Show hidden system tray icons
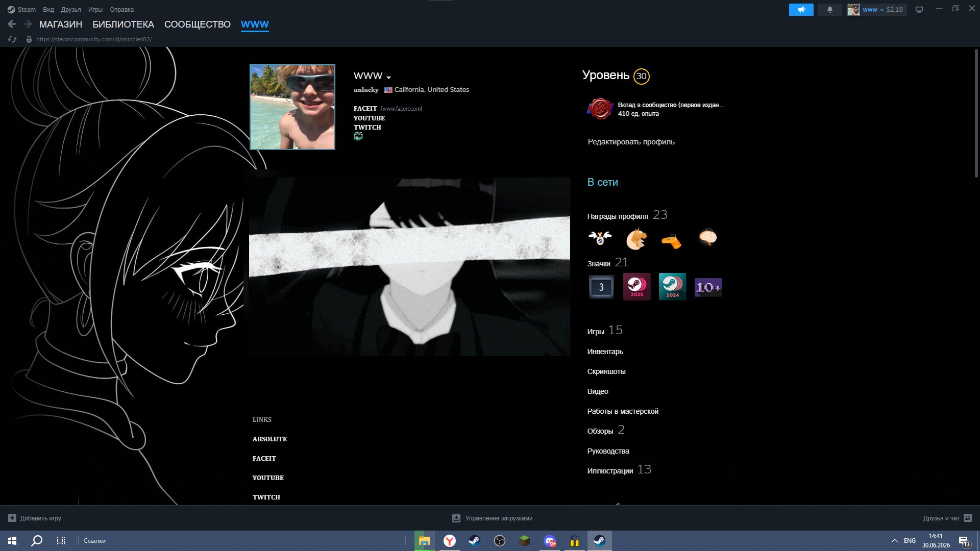 point(894,541)
